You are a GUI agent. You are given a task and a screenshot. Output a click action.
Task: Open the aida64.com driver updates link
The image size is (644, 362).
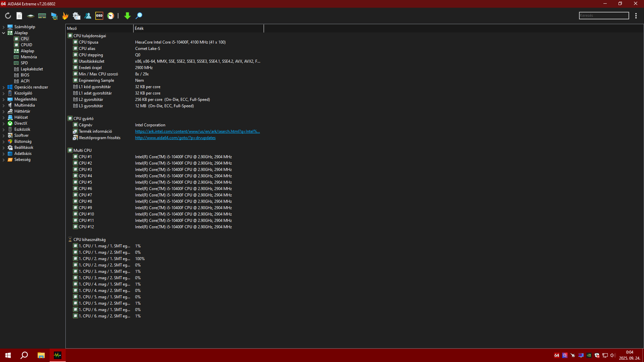point(175,138)
